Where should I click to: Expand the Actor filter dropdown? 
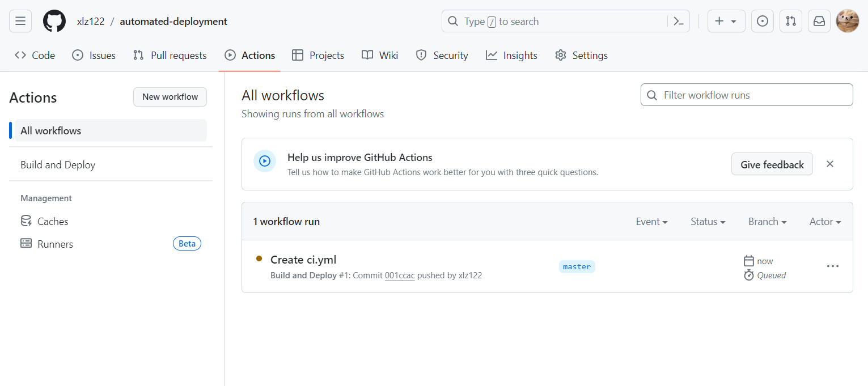click(825, 222)
